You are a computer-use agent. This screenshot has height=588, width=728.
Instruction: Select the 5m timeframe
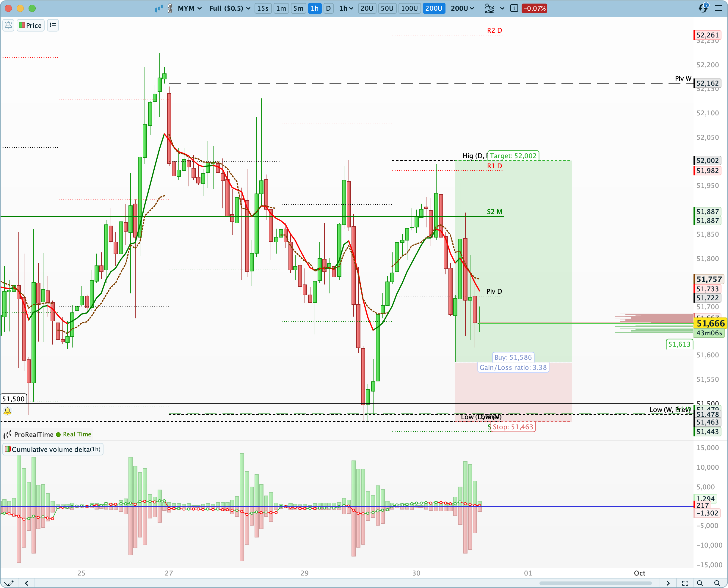[298, 8]
